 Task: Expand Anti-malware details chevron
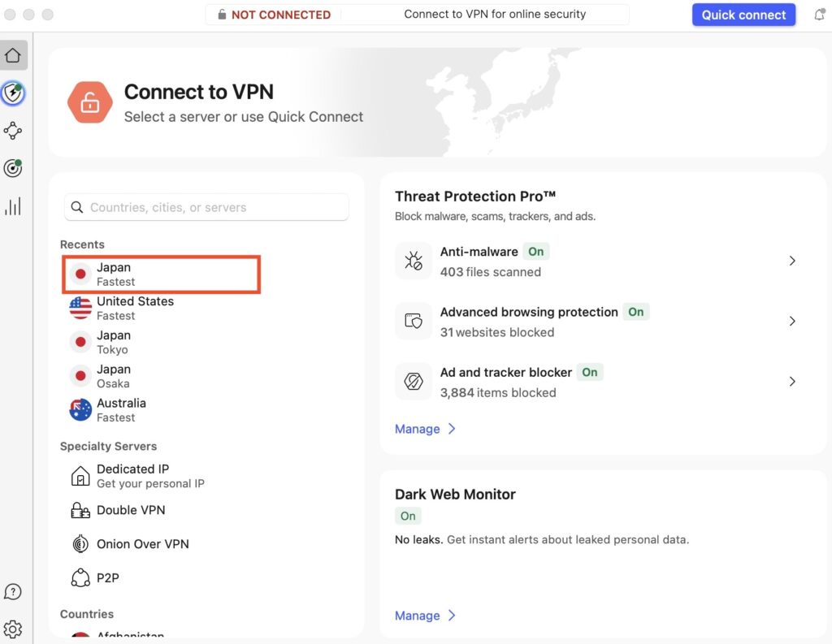click(x=791, y=261)
